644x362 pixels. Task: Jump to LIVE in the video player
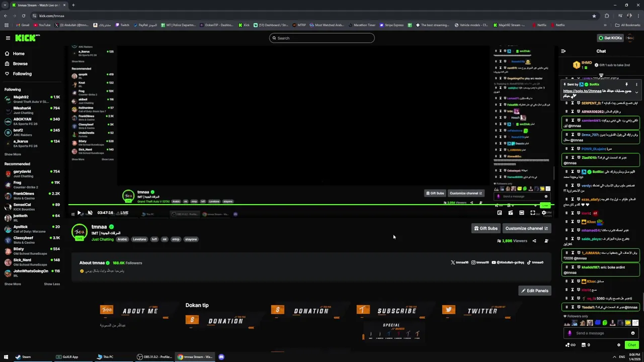[x=124, y=213]
